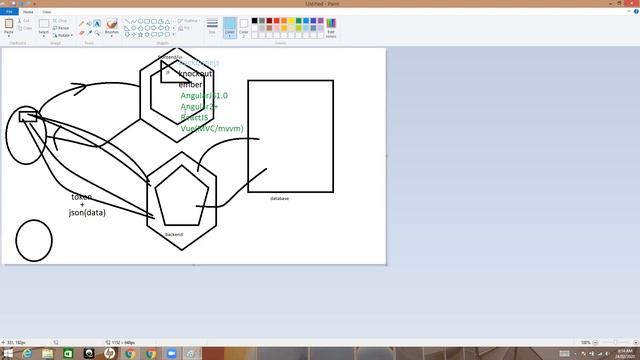Click the clock in the system tray
640x360 pixels.
[x=624, y=353]
